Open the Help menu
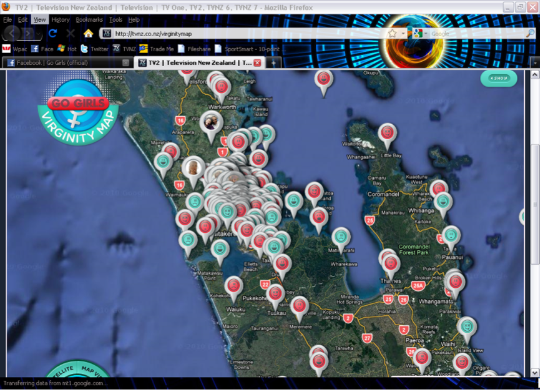Screen dimensions: 543x392 coord(134,20)
